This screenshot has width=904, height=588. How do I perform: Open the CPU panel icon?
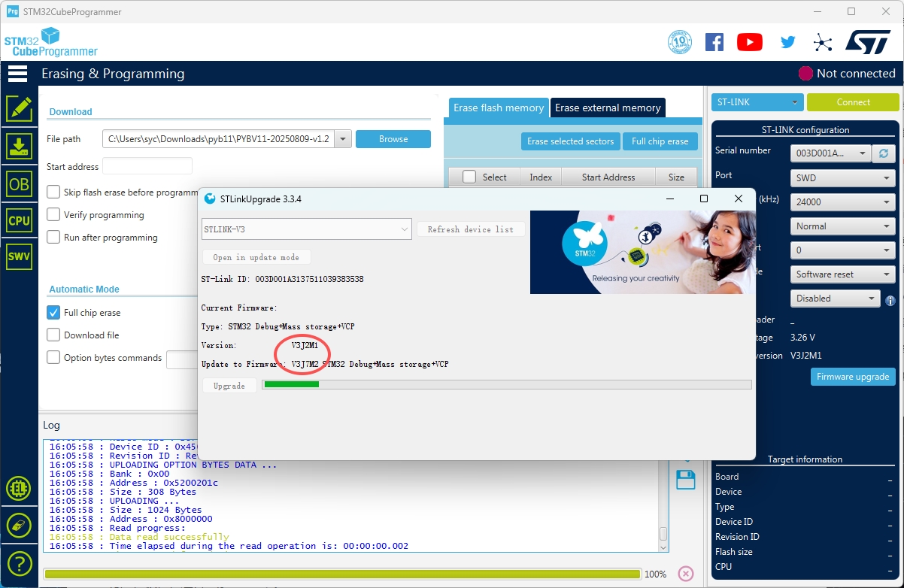click(x=19, y=220)
